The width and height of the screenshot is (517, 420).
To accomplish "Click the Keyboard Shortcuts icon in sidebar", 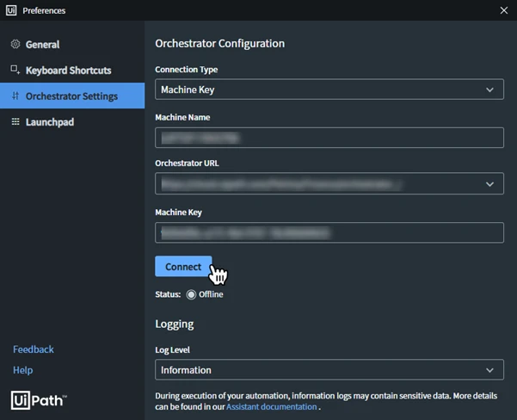I will pos(15,70).
